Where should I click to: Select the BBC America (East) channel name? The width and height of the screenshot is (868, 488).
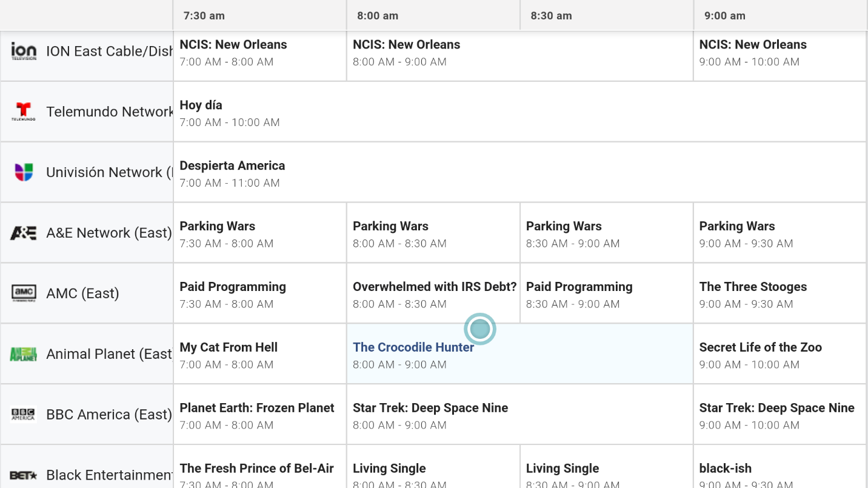coord(109,415)
